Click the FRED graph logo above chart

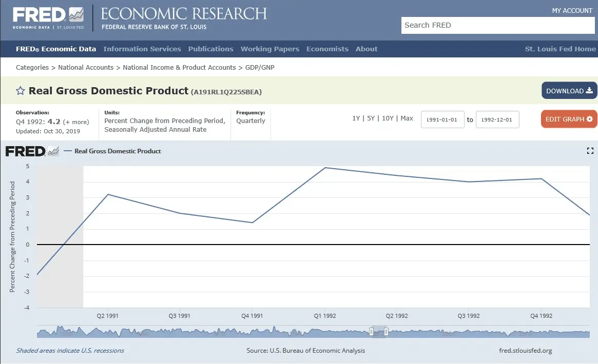point(32,151)
